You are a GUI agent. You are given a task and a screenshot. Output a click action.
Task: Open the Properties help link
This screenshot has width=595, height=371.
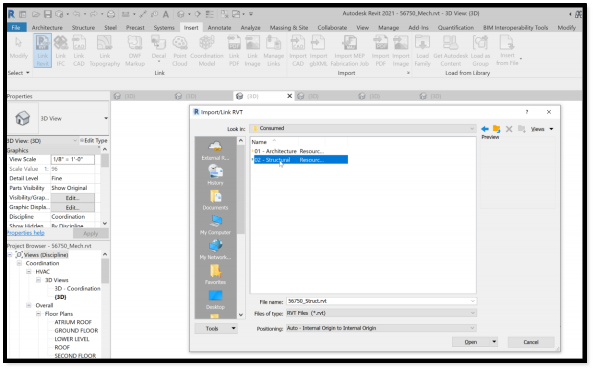point(26,233)
